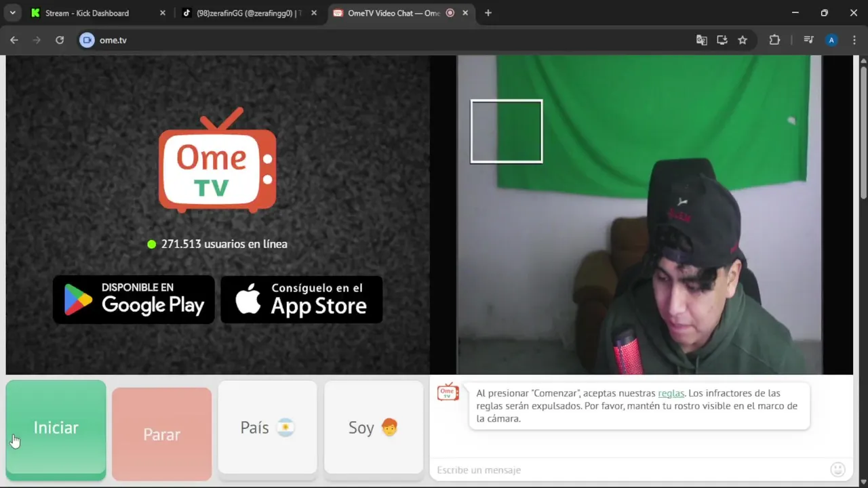The image size is (868, 488).
Task: Click the 271.513 usuarios en línea text
Action: click(224, 244)
